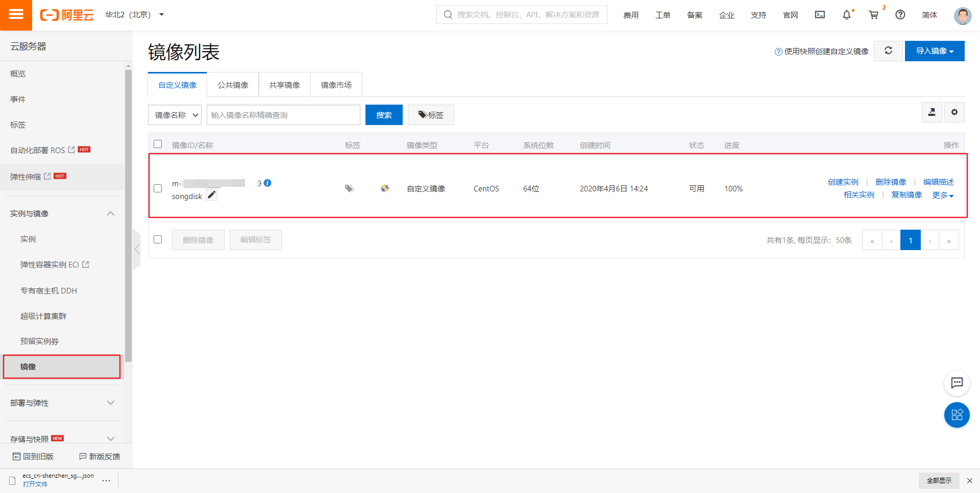Click the next page arrow
The image size is (980, 493).
coord(929,240)
